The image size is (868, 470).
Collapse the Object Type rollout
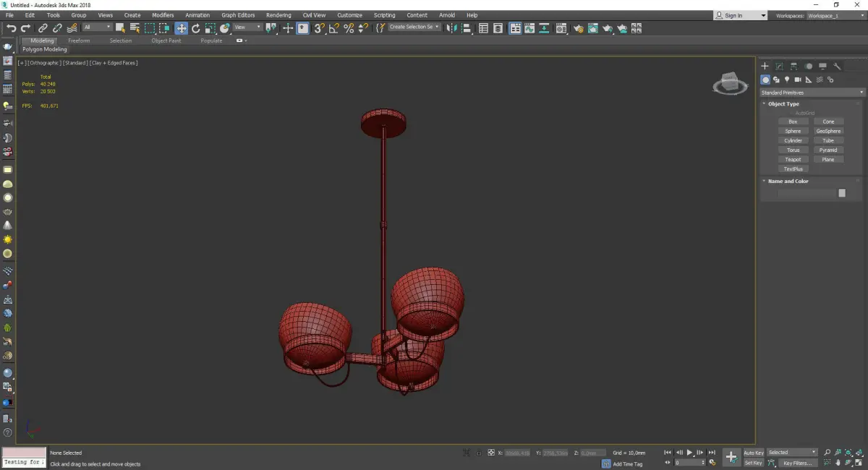click(x=783, y=104)
